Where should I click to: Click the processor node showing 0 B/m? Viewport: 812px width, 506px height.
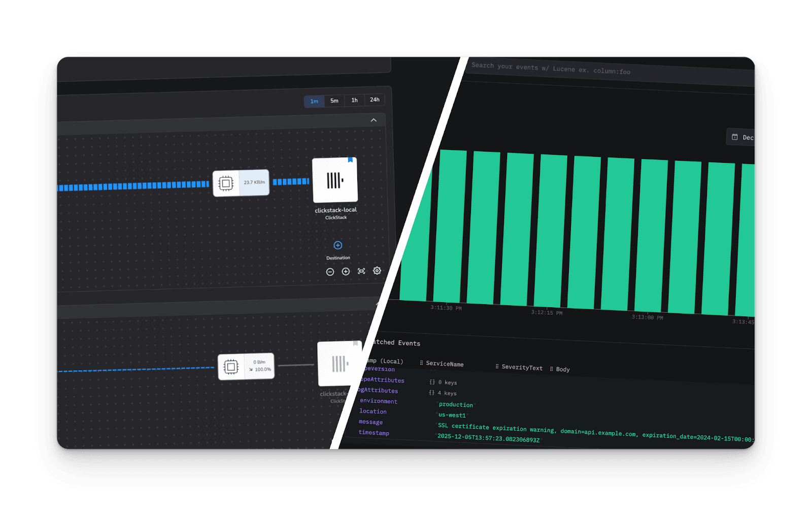tap(246, 366)
